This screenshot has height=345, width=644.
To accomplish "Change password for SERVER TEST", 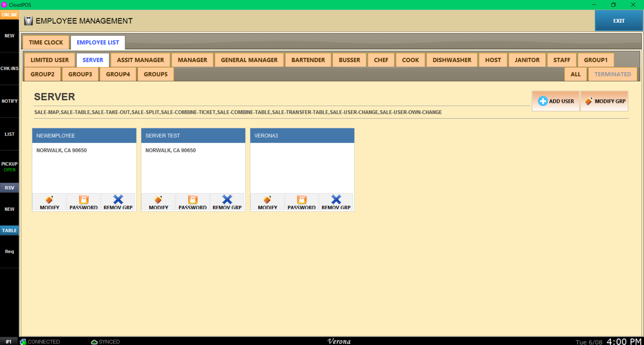I will (x=193, y=202).
